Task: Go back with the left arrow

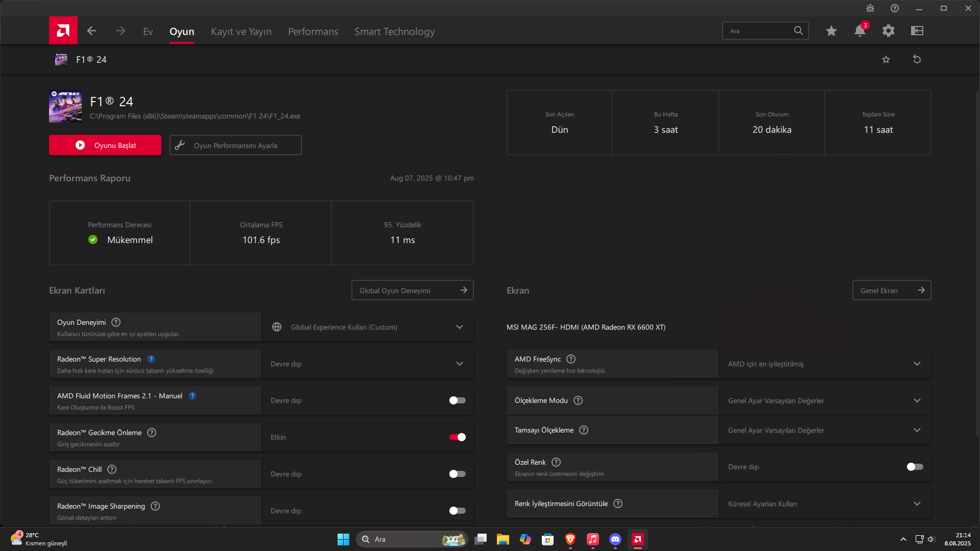Action: (x=91, y=31)
